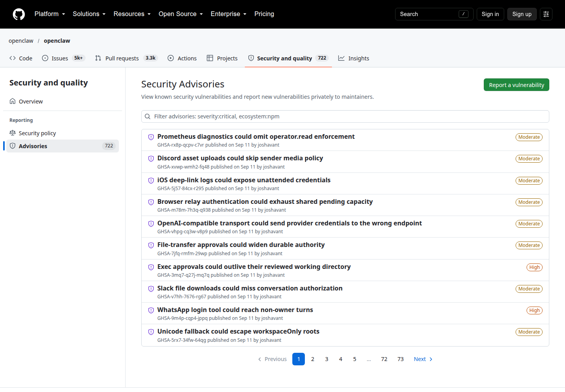The height and width of the screenshot is (392, 565).
Task: Click the shield icon beside Slack file downloads
Action: click(151, 289)
